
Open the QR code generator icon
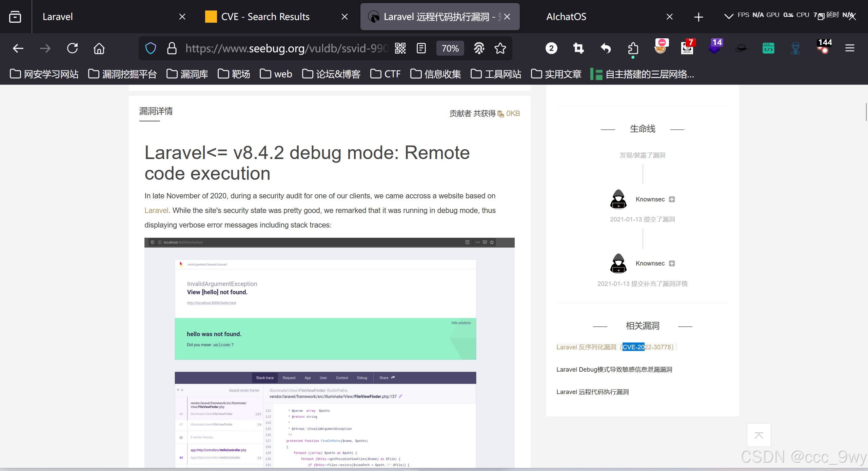tap(400, 48)
